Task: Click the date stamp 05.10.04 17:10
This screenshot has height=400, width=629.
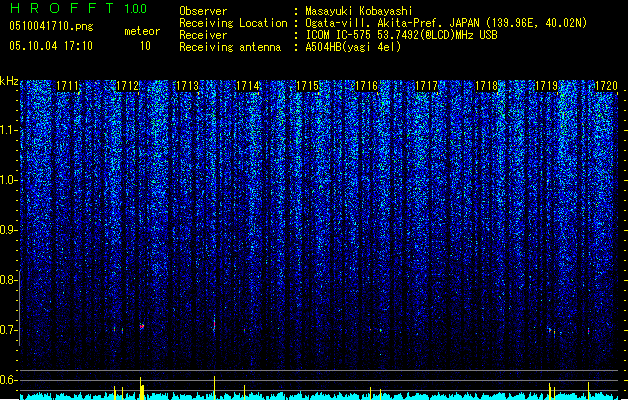Action: click(51, 46)
